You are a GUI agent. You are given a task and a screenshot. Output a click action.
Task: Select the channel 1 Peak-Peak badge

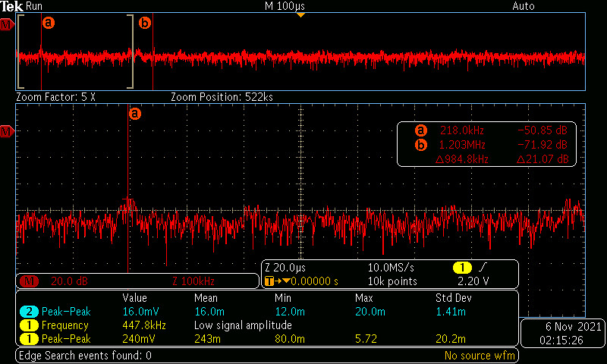(29, 339)
